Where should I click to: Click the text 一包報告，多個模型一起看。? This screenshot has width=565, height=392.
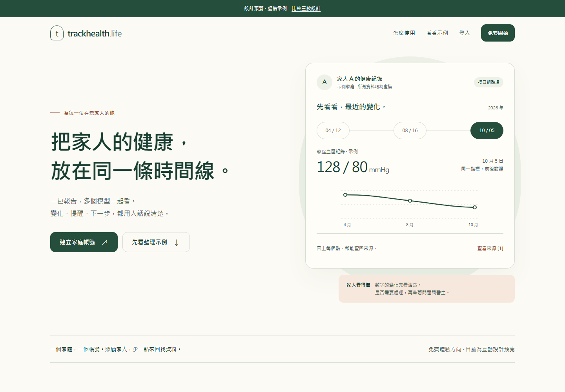click(x=93, y=201)
